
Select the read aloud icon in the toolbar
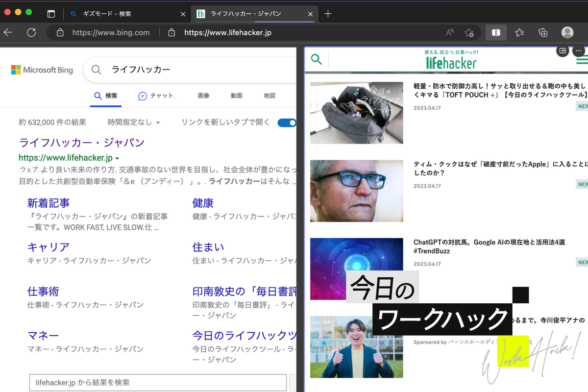click(x=449, y=32)
